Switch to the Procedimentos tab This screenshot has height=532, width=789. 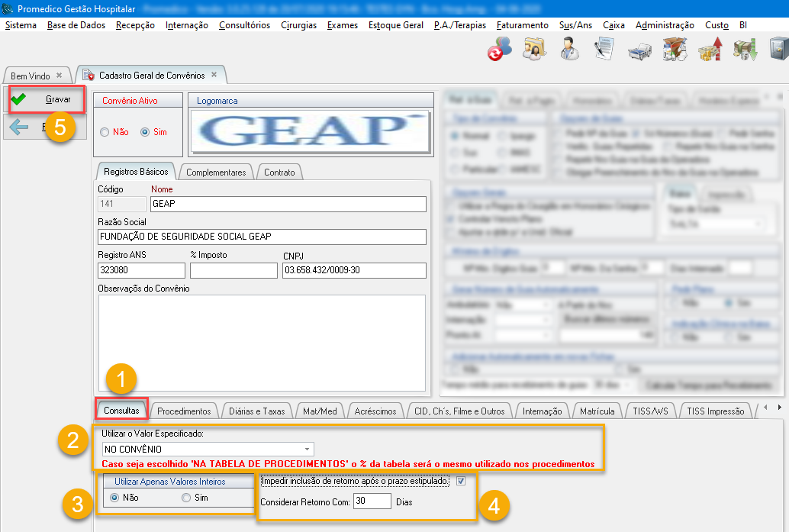[x=184, y=411]
